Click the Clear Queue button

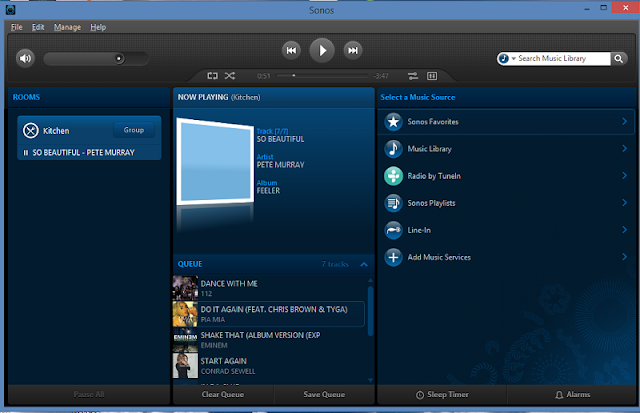pos(223,394)
